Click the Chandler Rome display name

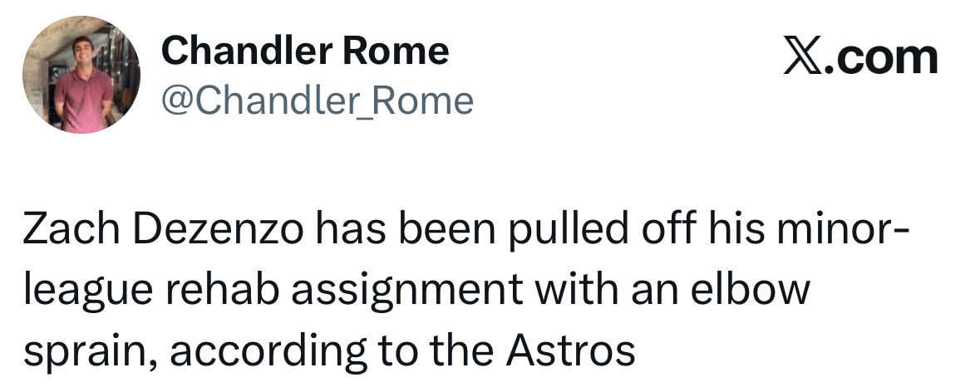(305, 51)
